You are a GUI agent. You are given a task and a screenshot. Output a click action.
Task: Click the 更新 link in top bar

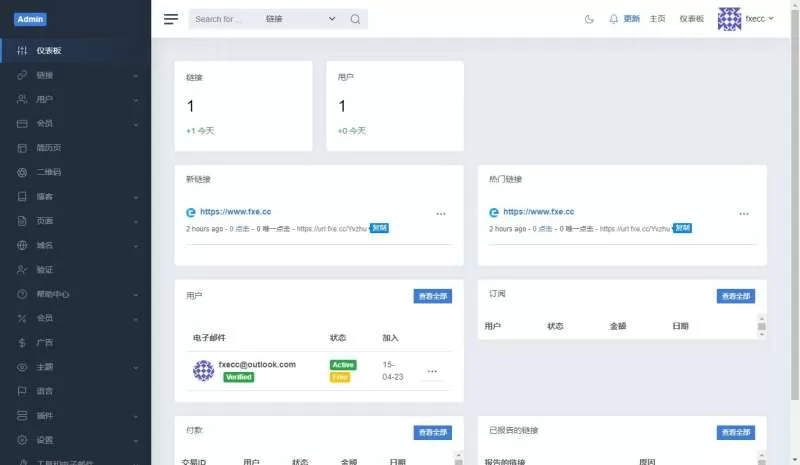[632, 19]
